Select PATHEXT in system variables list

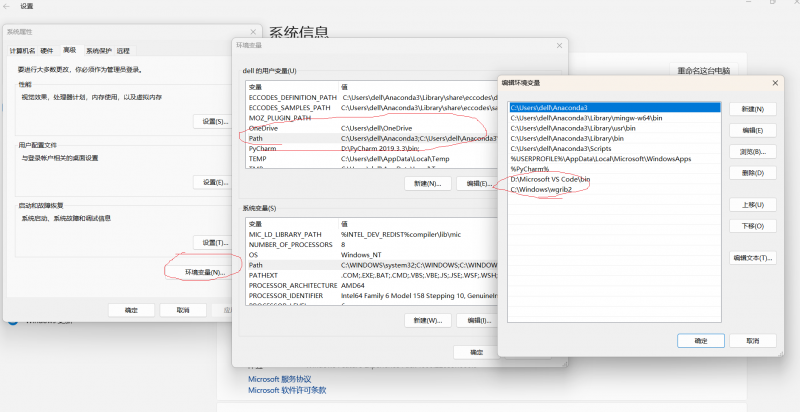pos(263,274)
